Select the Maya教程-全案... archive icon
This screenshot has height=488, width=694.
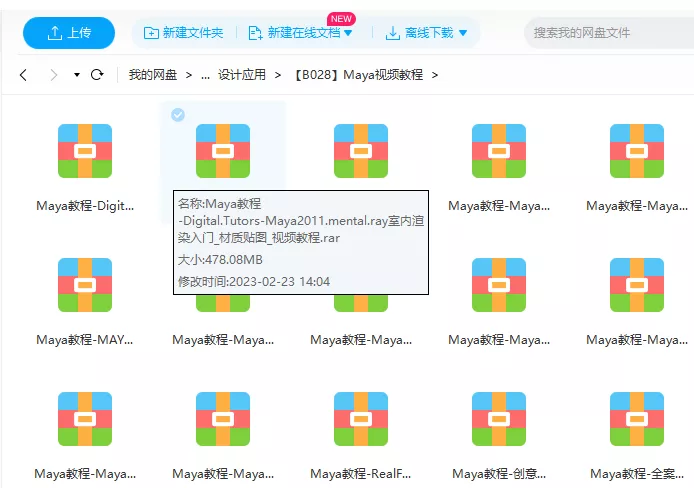pyautogui.click(x=637, y=419)
